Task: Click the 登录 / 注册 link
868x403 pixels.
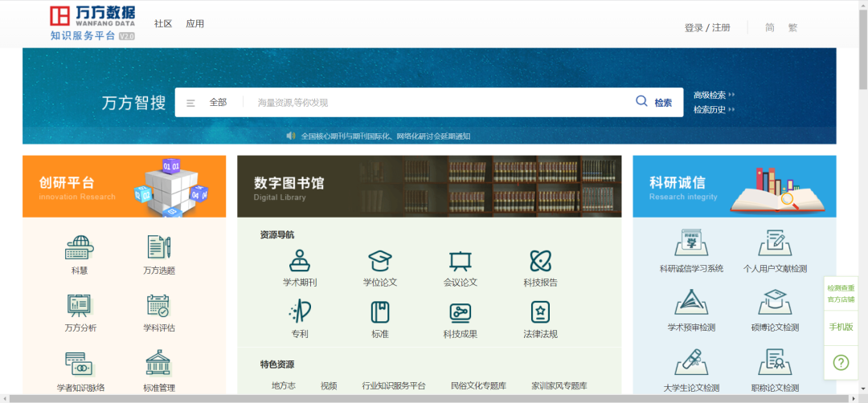Action: click(x=707, y=27)
